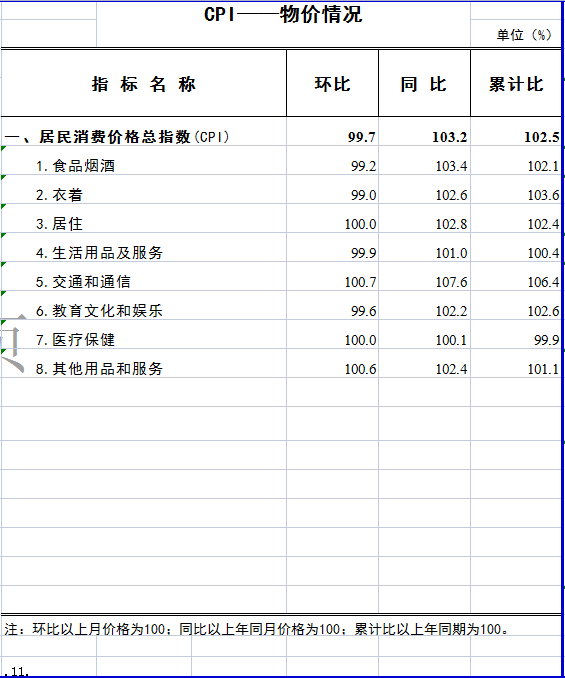Image resolution: width=565 pixels, height=678 pixels.
Task: Click the green error indicator on 食品烟酒 row
Action: 3,148
